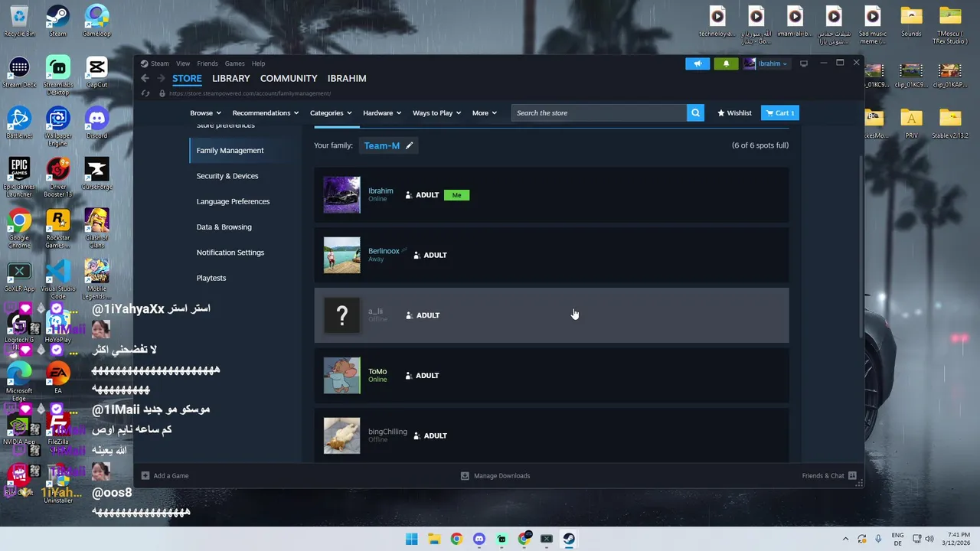Open Data & Browsing settings
This screenshot has width=980, height=551.
(x=224, y=227)
